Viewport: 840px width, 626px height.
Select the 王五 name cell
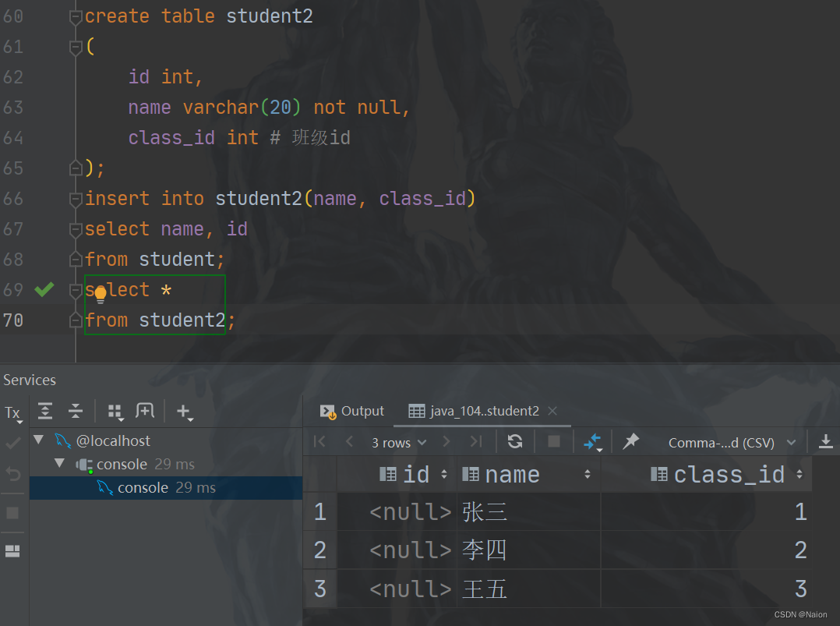click(529, 589)
